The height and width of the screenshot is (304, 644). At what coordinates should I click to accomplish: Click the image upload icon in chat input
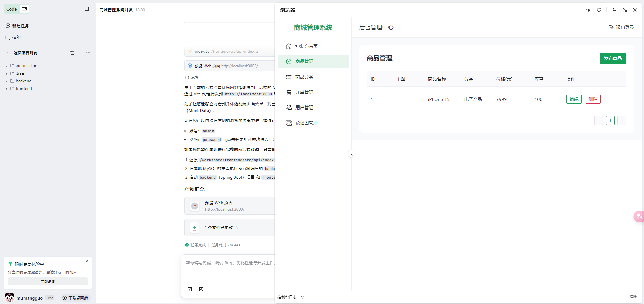(x=201, y=289)
